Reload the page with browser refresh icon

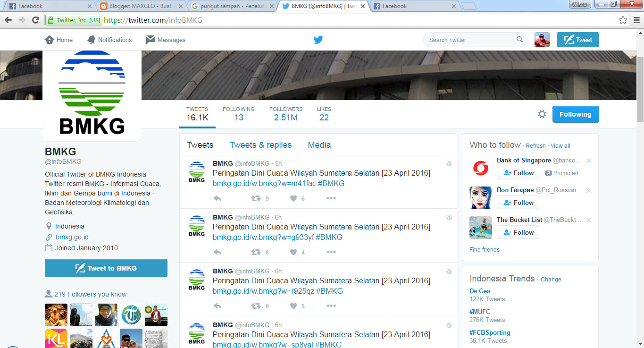coord(35,20)
